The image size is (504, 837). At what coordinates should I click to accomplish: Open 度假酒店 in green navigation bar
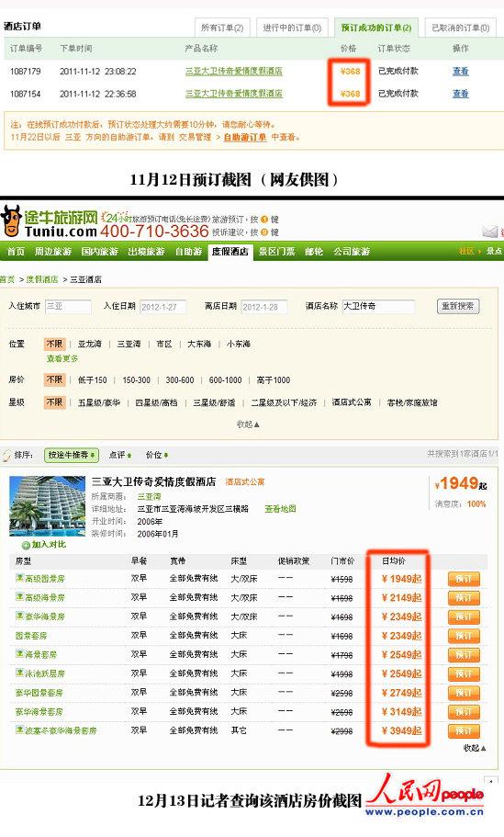click(x=230, y=252)
